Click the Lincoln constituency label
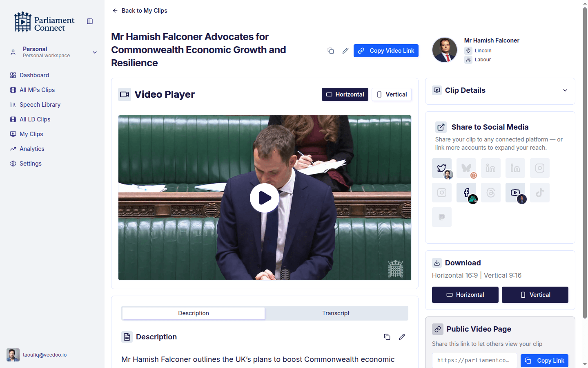Image resolution: width=588 pixels, height=368 pixels. [x=483, y=51]
